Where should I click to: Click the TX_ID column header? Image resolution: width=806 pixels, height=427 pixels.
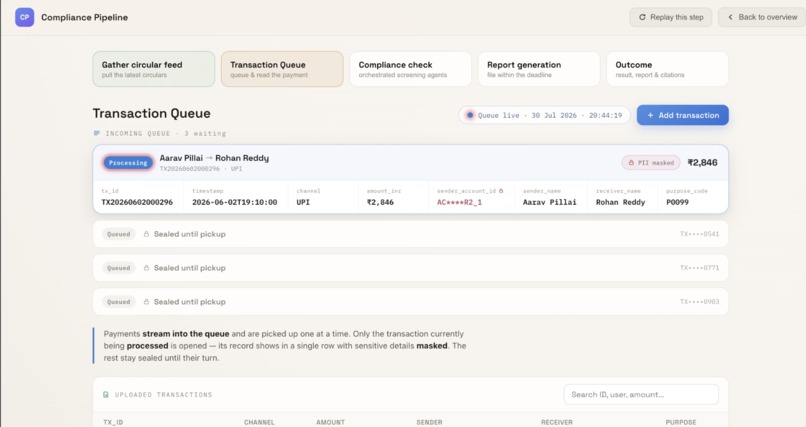113,422
